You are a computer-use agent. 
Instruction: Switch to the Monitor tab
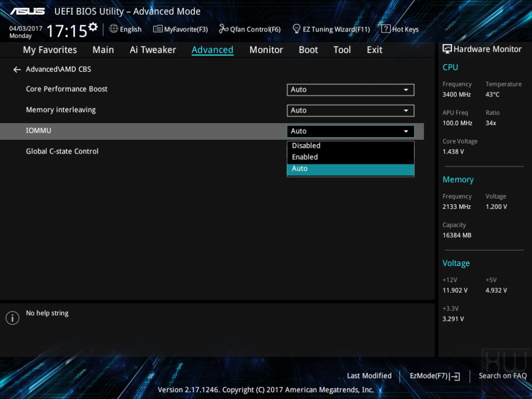[x=266, y=50]
